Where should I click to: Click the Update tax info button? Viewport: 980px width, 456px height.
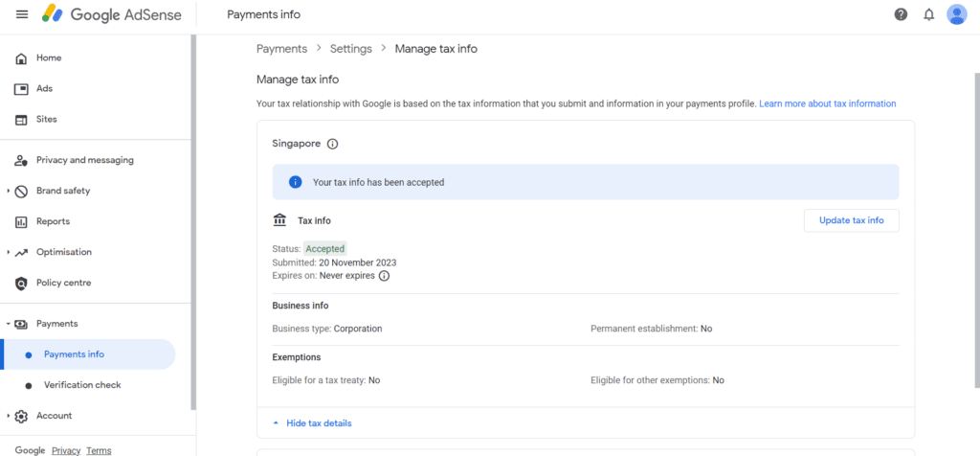(851, 220)
